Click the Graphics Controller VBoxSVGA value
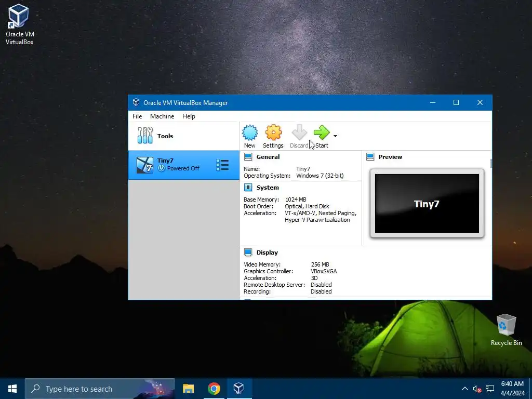The image size is (532, 399). tap(324, 271)
